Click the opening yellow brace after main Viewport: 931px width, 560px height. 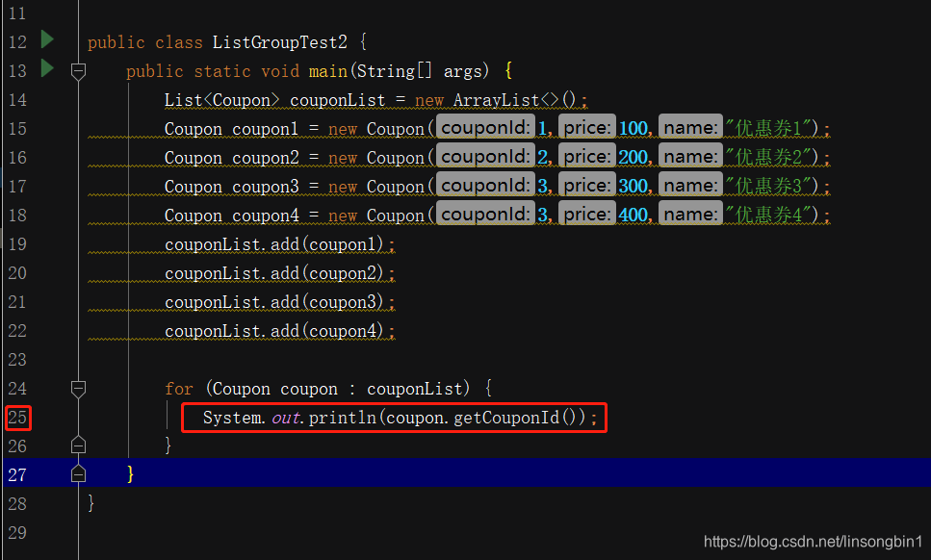click(x=508, y=71)
